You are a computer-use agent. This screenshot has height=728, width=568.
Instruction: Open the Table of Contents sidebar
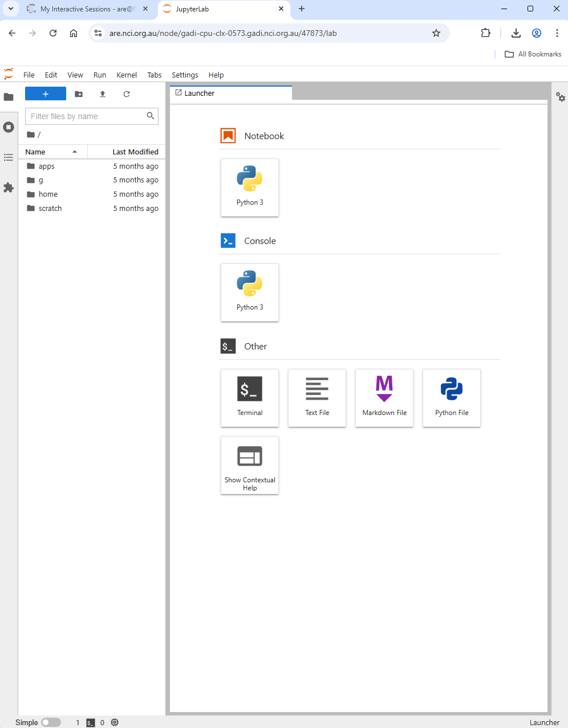pos(9,157)
